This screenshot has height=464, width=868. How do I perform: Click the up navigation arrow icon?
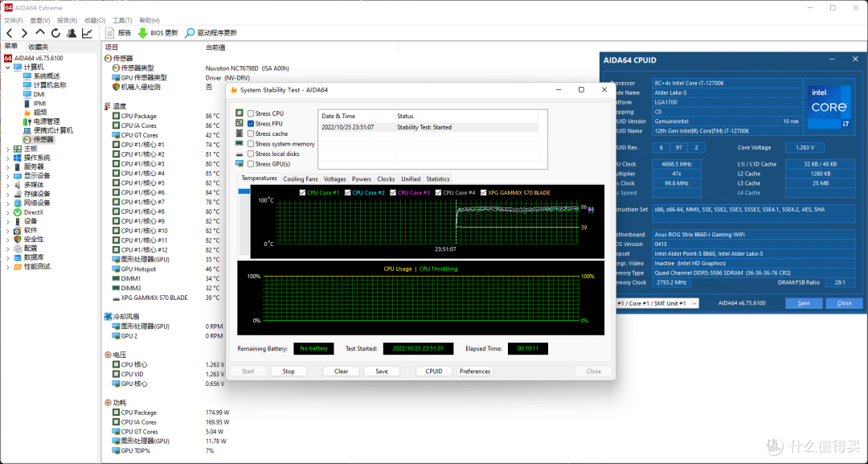(40, 33)
